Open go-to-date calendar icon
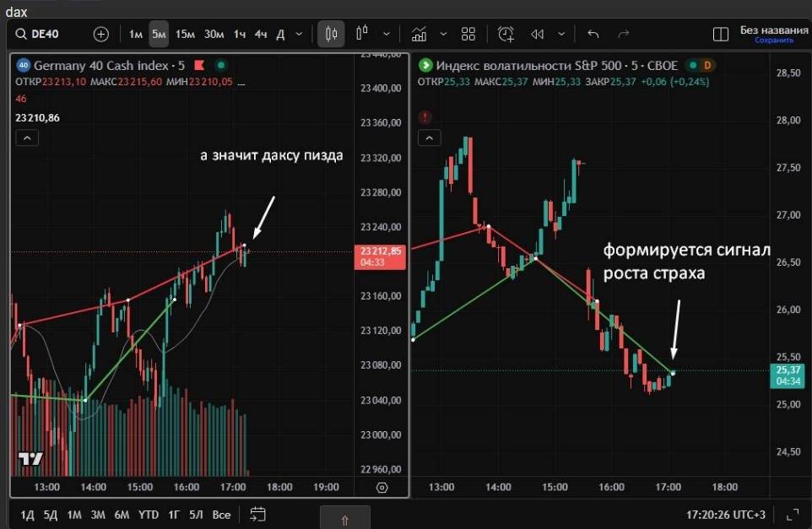Viewport: 812px width, 529px height. pos(257,514)
